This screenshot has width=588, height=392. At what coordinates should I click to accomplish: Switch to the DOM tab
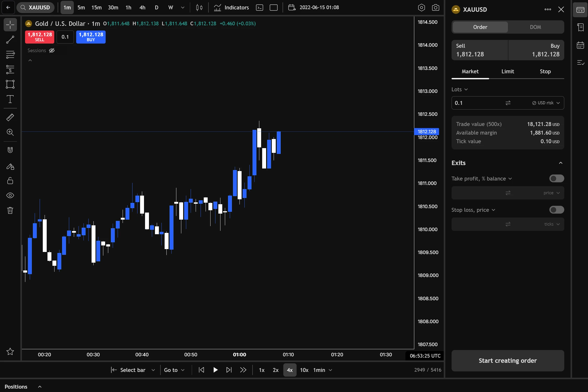[535, 27]
